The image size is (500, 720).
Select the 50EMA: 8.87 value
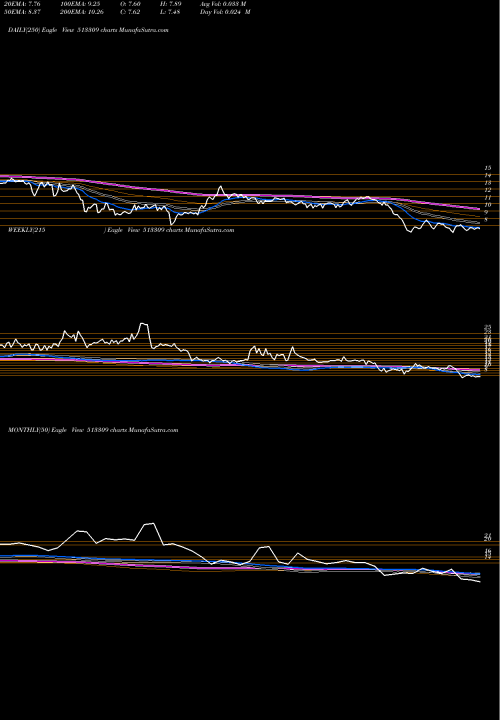21,12
